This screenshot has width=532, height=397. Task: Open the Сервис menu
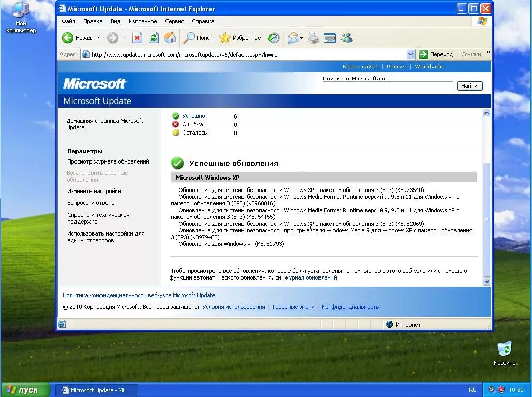pyautogui.click(x=174, y=21)
